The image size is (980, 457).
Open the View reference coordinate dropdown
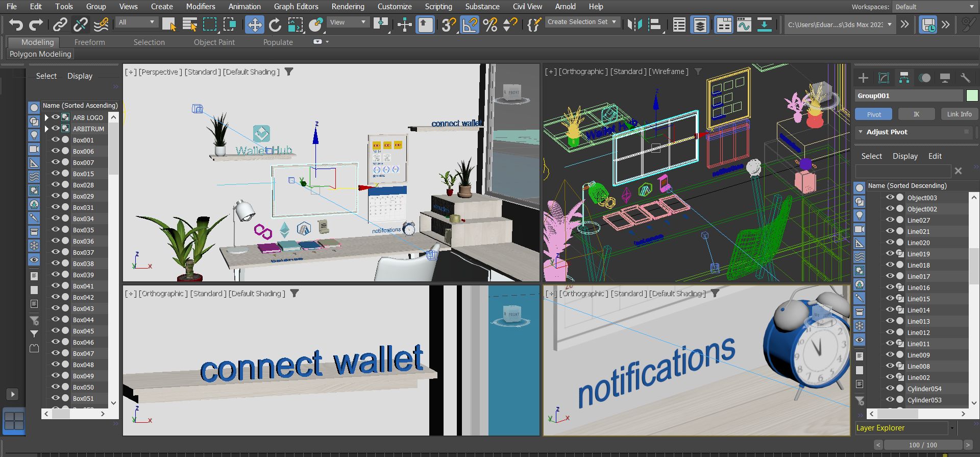(348, 22)
